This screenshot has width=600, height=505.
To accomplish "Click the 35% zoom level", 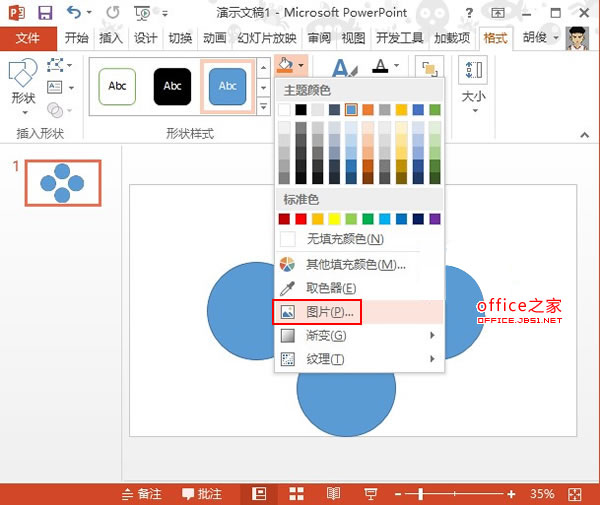I will click(x=542, y=494).
